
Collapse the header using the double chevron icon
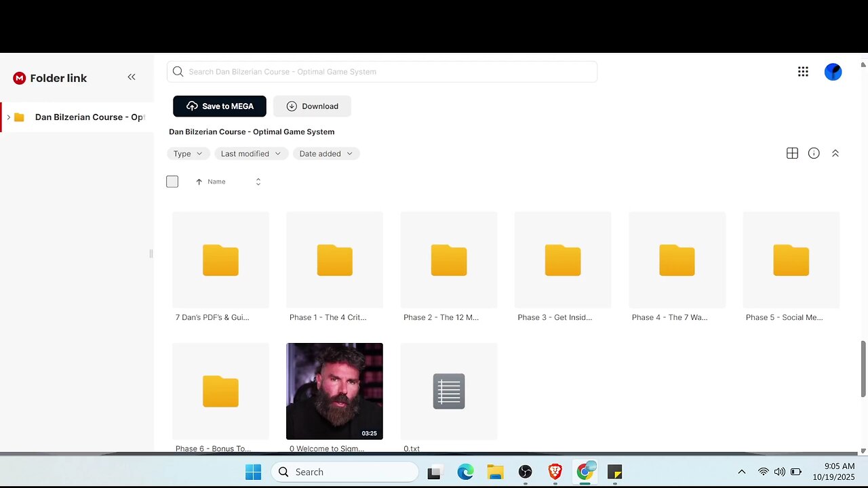[x=835, y=153]
